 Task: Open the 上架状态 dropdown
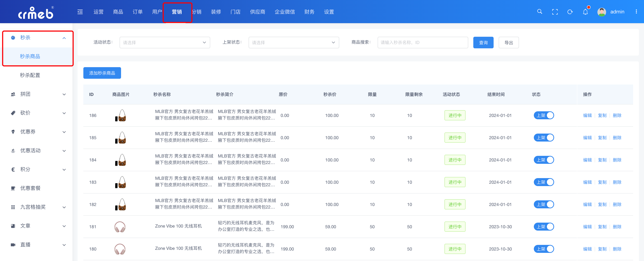(294, 43)
